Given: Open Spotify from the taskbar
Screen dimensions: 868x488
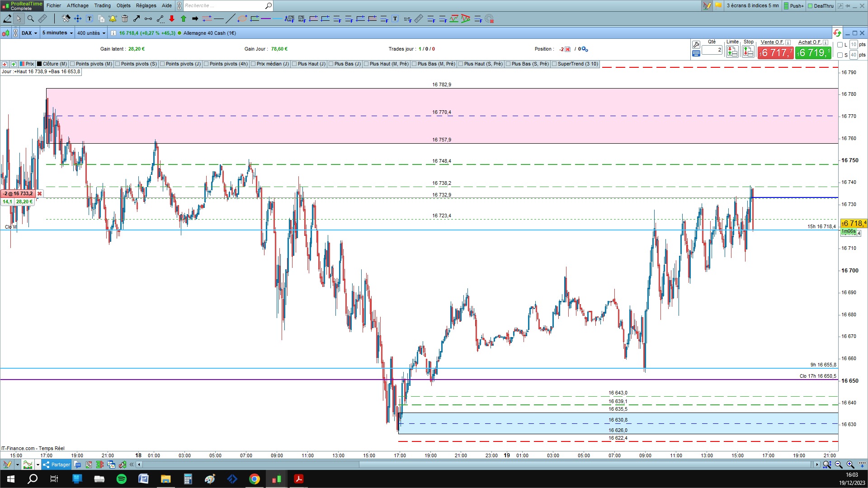Looking at the screenshot, I should 122,479.
